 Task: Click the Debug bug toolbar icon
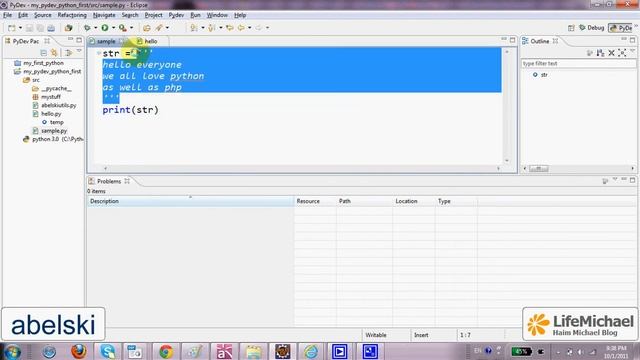87,28
